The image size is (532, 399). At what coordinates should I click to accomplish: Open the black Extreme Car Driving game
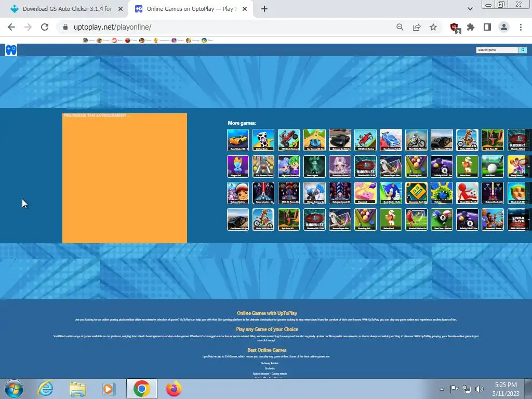340,140
